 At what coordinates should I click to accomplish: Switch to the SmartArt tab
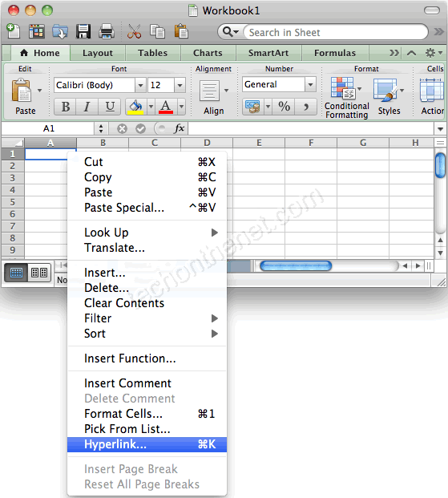coord(268,53)
